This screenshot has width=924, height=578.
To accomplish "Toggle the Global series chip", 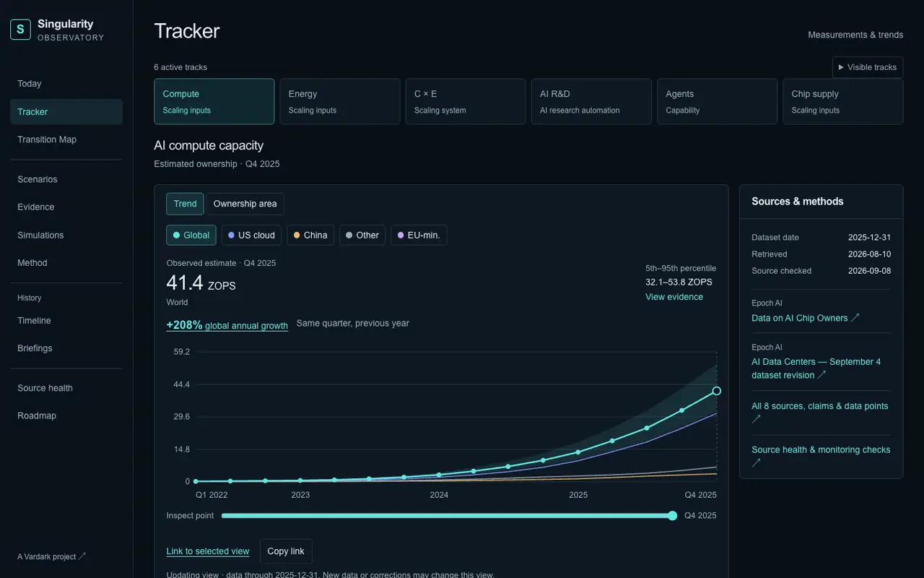I will pos(191,236).
